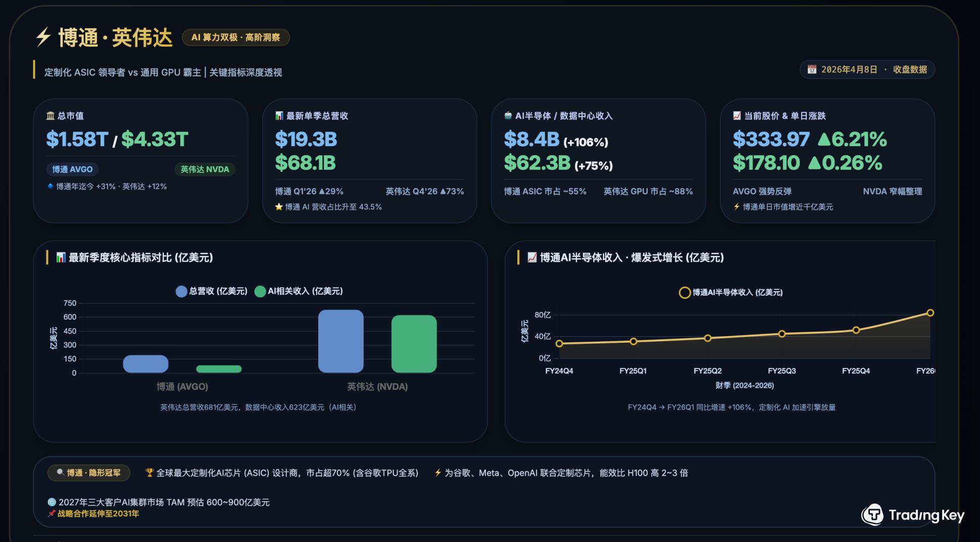Click the lightning bolt icon beside the title
This screenshot has width=980, height=542.
(43, 37)
